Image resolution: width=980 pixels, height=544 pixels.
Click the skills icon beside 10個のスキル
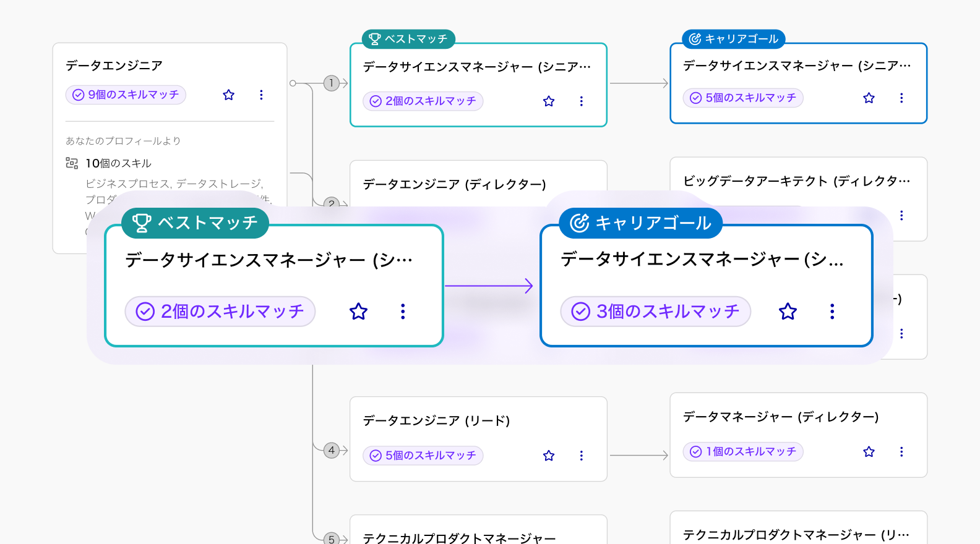pyautogui.click(x=72, y=163)
